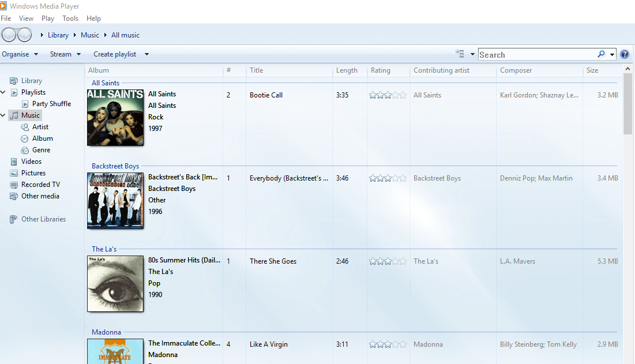Open the view options icon
Viewport: 635px width, 364px height.
pos(460,54)
